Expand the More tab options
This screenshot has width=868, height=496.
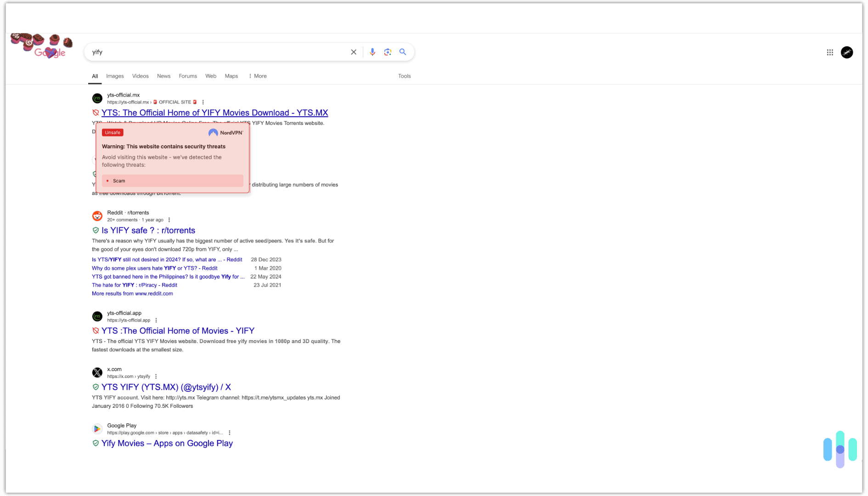(x=257, y=76)
